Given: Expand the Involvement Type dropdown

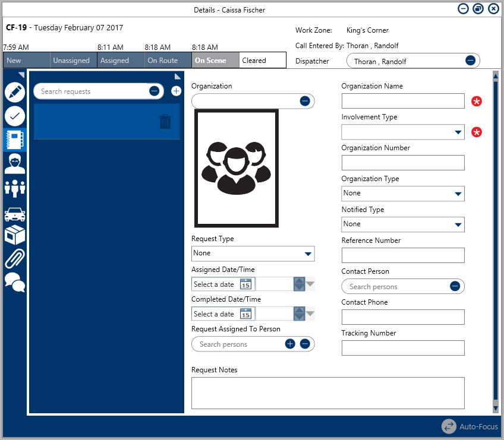Looking at the screenshot, I should [458, 132].
